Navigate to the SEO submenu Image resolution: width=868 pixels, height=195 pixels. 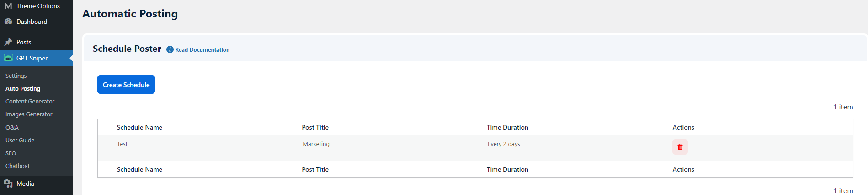11,153
